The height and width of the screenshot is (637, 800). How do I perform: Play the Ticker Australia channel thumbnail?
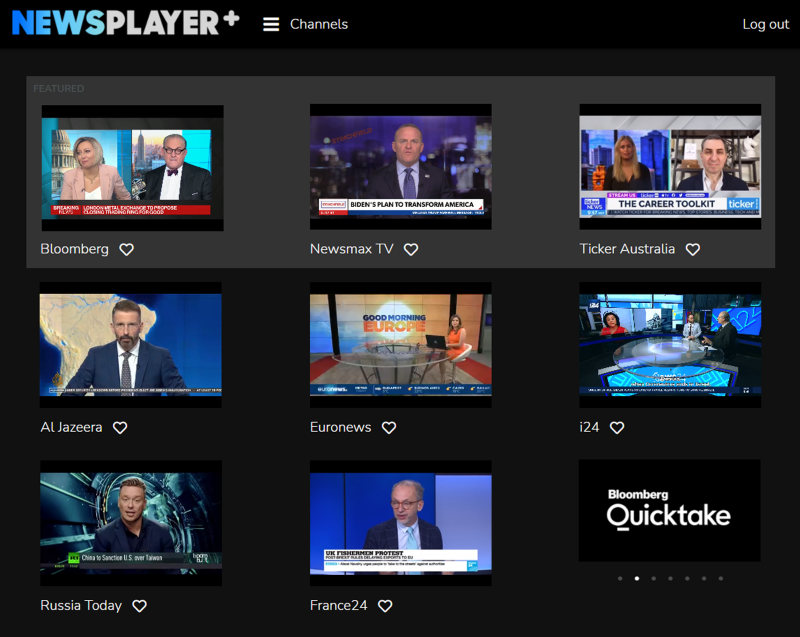pyautogui.click(x=670, y=167)
